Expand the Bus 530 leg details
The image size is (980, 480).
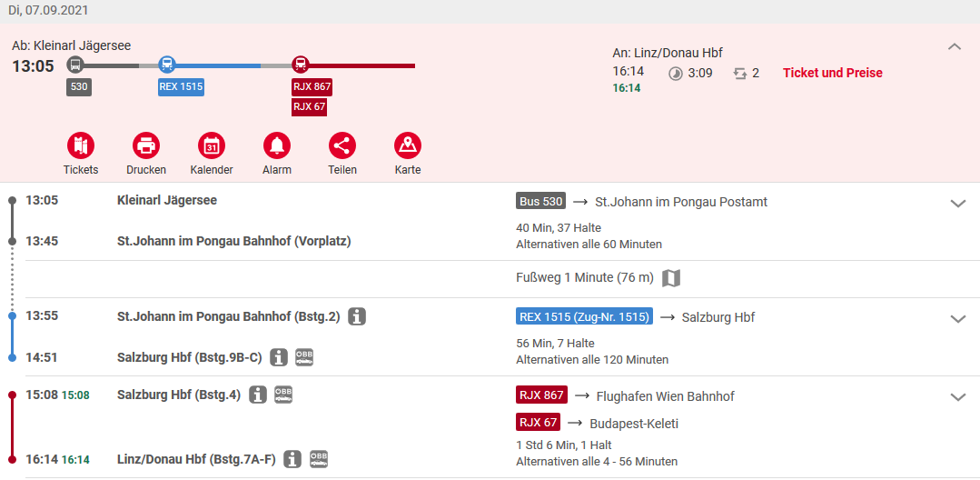(958, 204)
